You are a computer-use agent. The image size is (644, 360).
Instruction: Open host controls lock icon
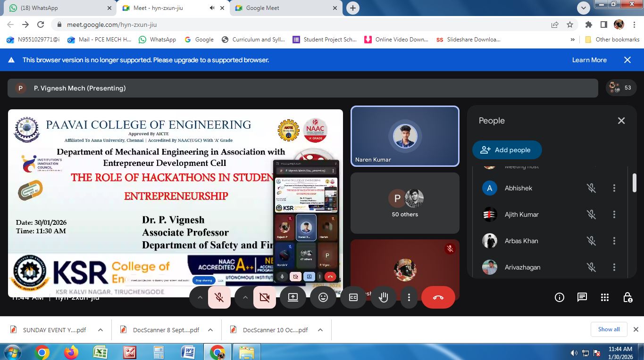[627, 297]
